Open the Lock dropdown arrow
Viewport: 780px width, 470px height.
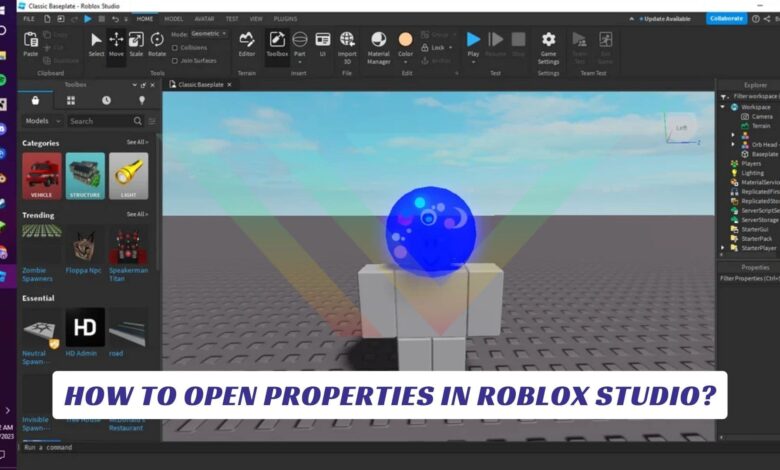pos(451,48)
